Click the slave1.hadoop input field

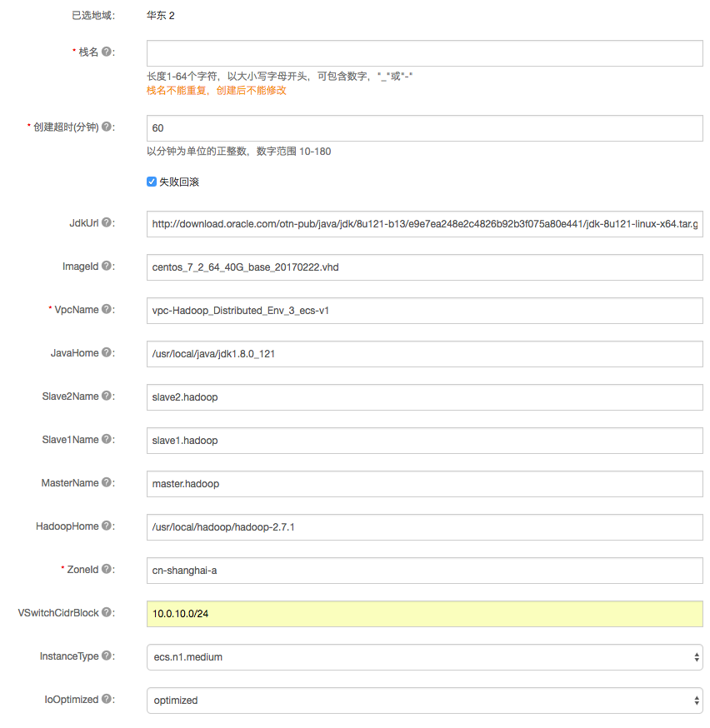pos(424,440)
